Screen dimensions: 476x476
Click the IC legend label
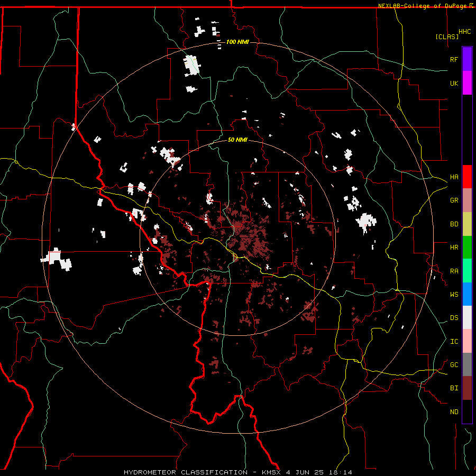click(x=454, y=342)
